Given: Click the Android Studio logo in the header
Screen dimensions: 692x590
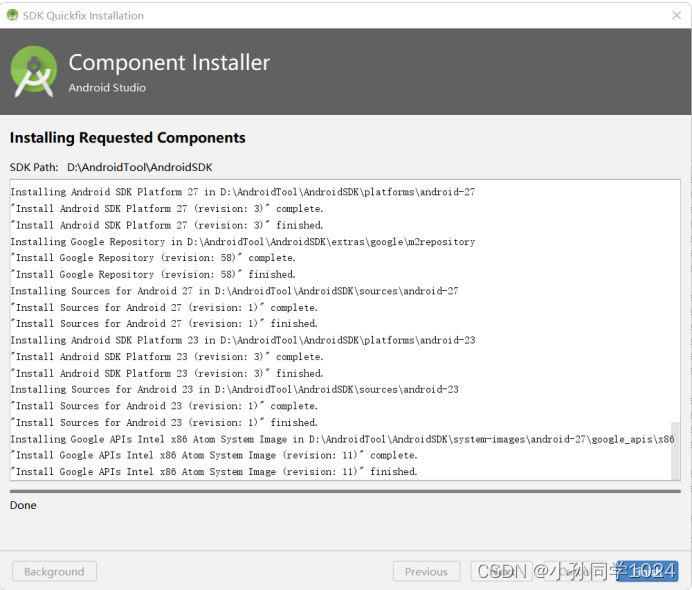Looking at the screenshot, I should click(x=34, y=71).
